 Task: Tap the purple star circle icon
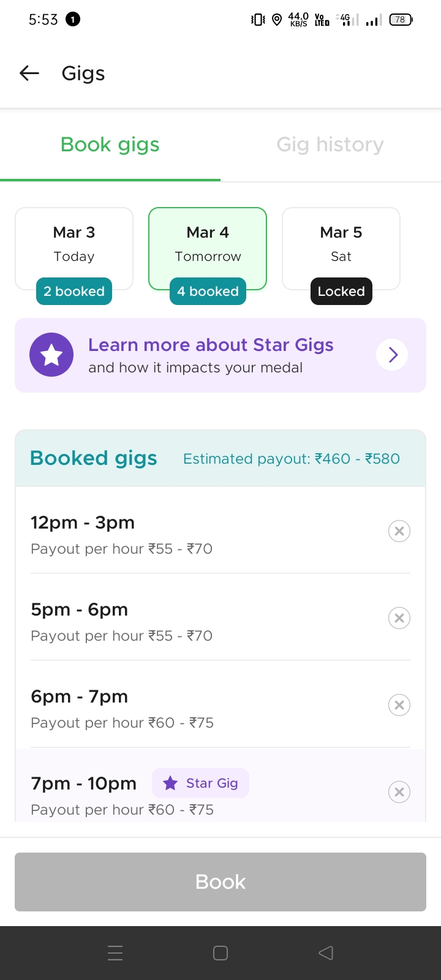(x=51, y=355)
